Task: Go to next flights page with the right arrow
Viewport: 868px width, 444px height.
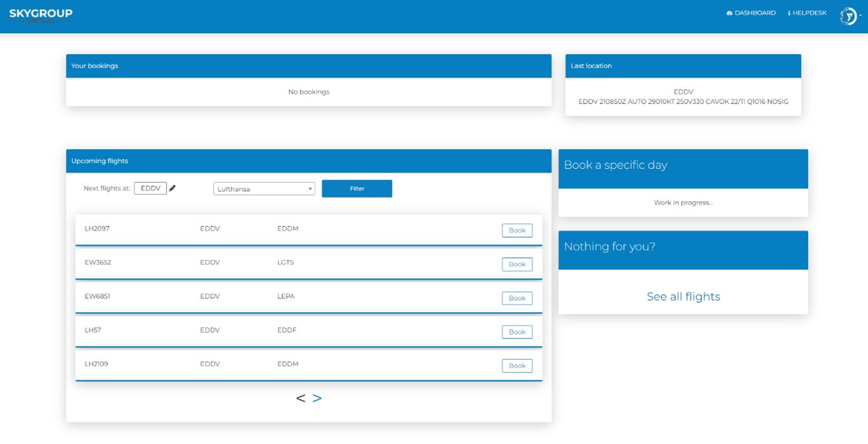Action: (x=317, y=398)
